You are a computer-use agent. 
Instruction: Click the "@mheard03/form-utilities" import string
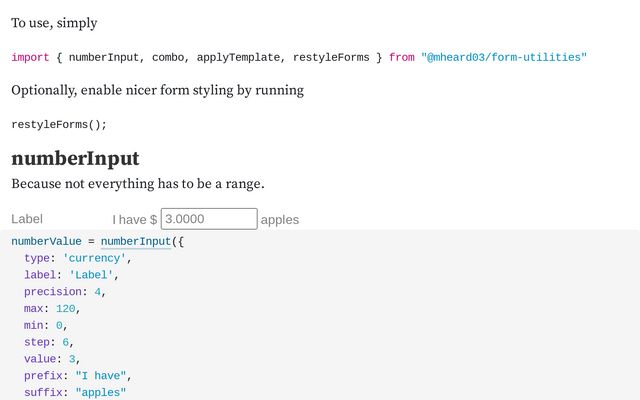tap(503, 58)
